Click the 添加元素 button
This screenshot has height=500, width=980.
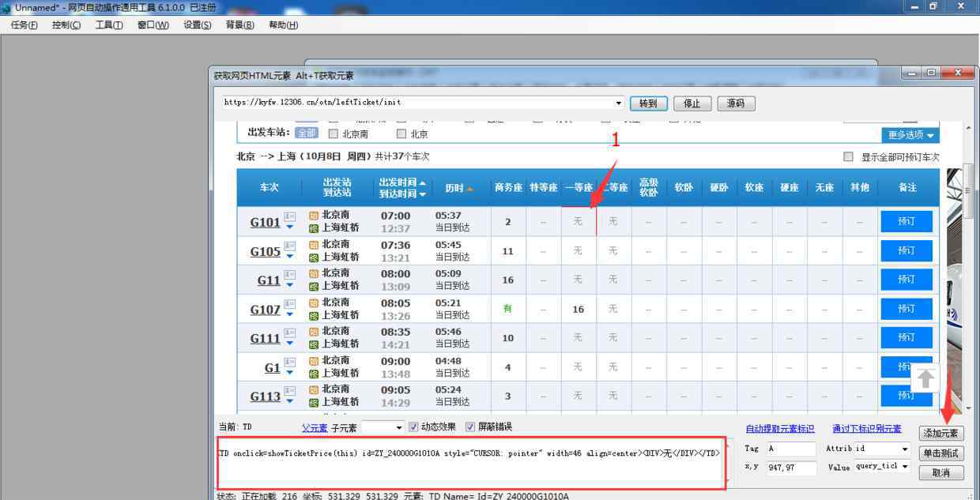pos(941,433)
